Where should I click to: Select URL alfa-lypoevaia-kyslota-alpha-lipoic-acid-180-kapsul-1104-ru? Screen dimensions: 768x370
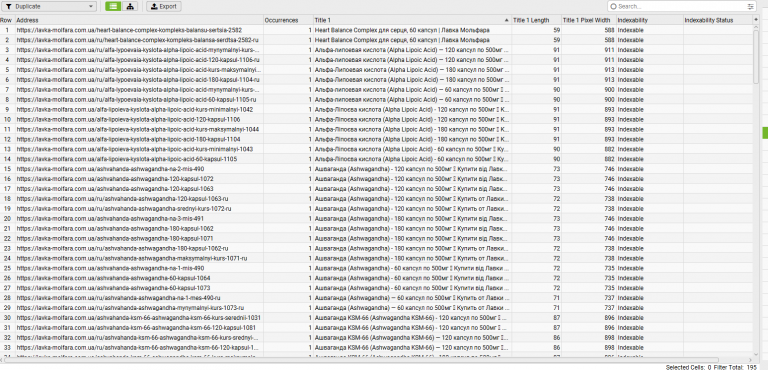click(x=138, y=79)
